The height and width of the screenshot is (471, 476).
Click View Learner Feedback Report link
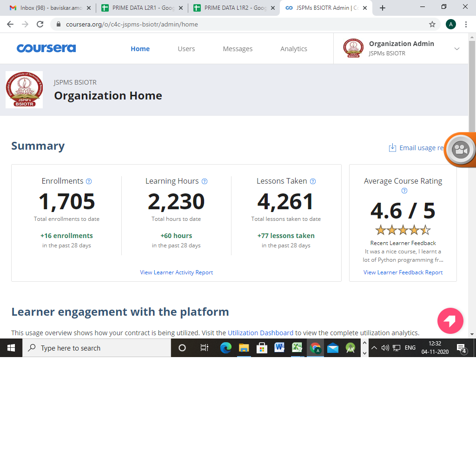pos(403,272)
